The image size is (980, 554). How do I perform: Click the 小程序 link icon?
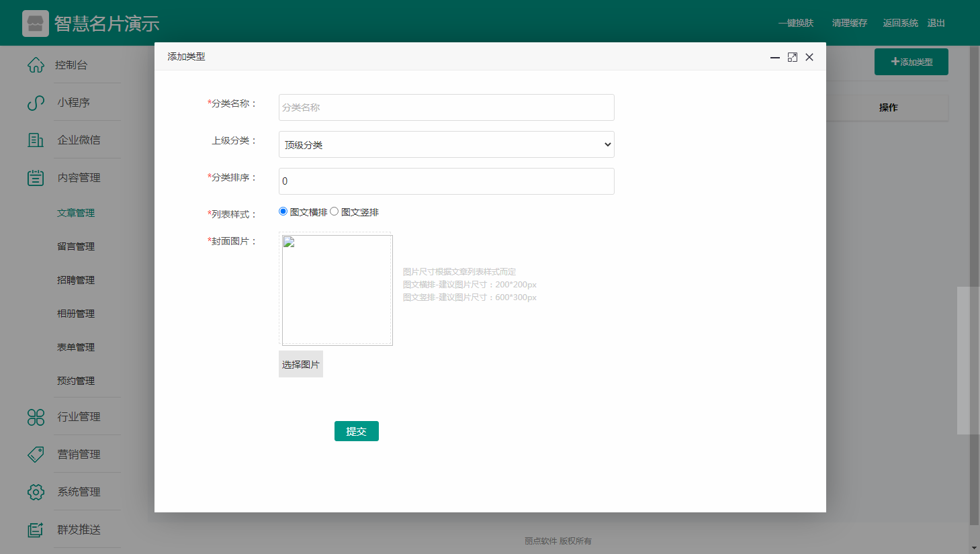[36, 103]
